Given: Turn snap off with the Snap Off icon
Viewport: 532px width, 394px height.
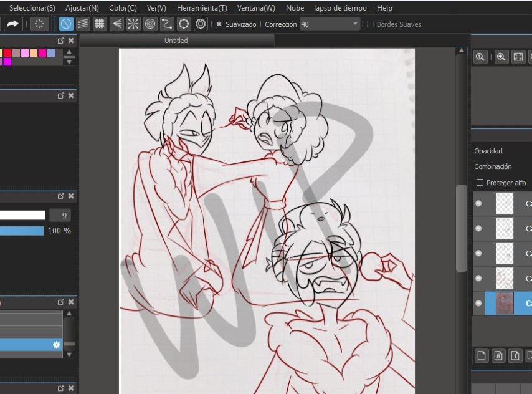Looking at the screenshot, I should point(66,24).
